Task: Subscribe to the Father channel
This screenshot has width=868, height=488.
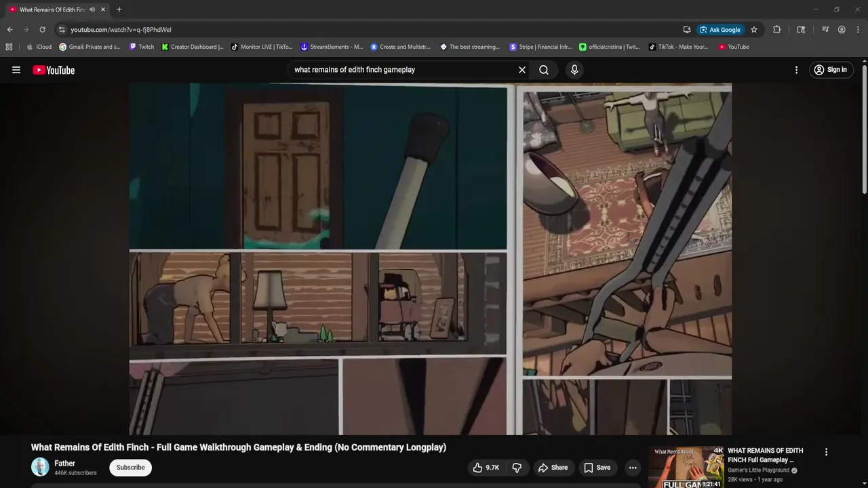Action: (x=130, y=468)
